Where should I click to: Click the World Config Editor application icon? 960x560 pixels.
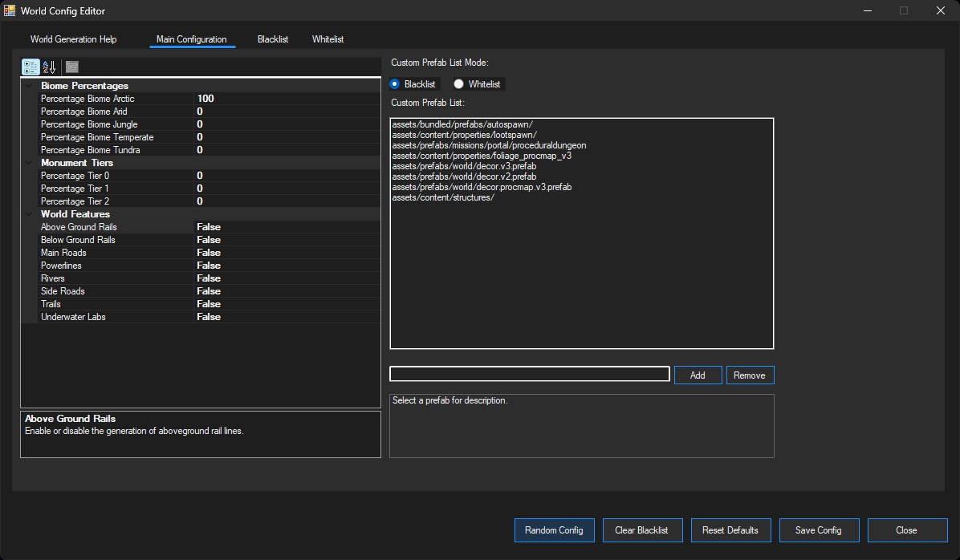(x=10, y=10)
